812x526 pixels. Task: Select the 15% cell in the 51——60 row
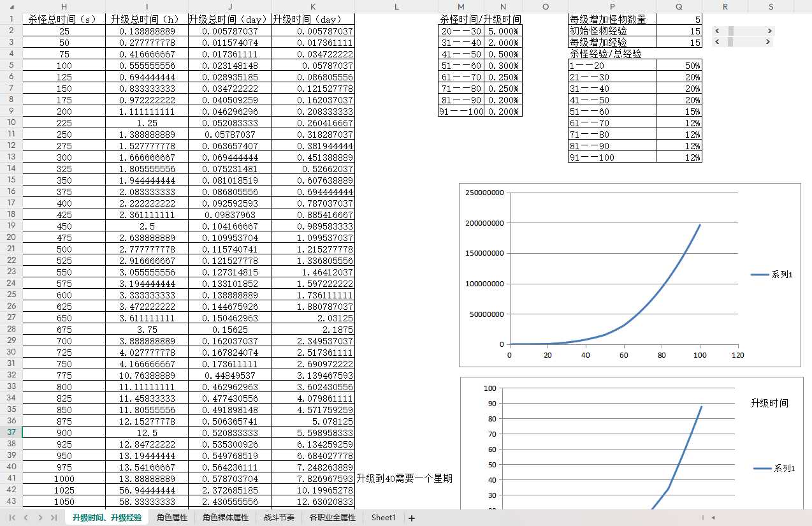pos(679,111)
